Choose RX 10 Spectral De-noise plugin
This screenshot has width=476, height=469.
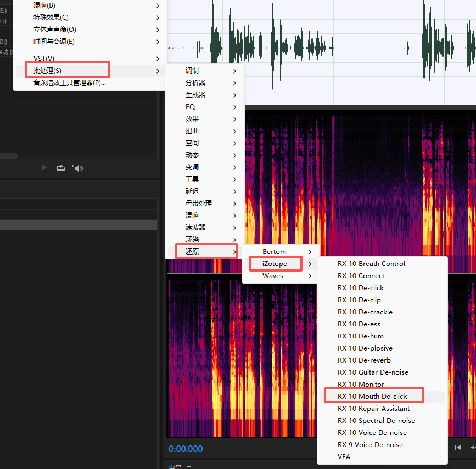pos(382,421)
